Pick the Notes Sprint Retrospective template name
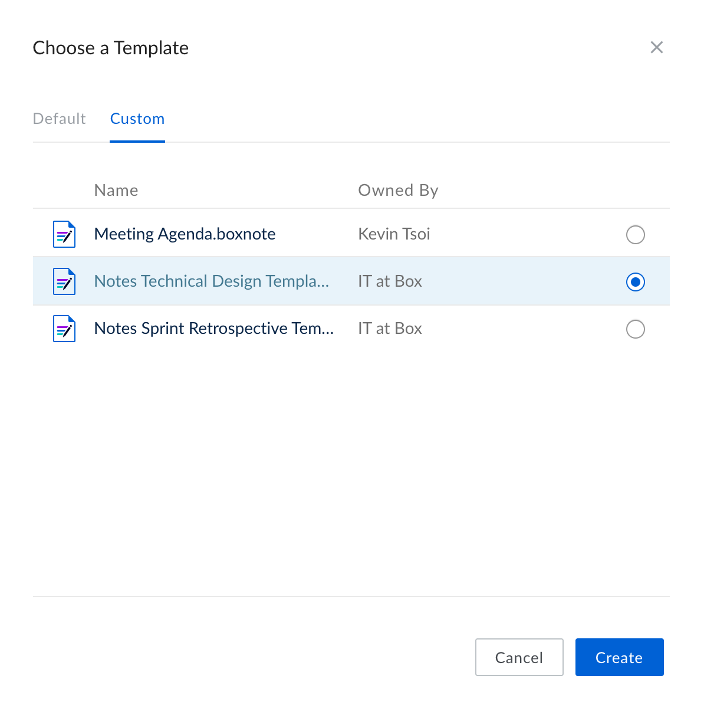The height and width of the screenshot is (728, 704). pos(213,329)
